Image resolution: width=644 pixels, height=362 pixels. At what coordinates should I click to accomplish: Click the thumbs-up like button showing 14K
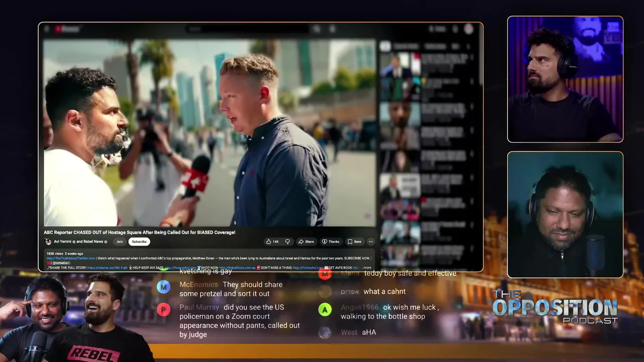click(272, 242)
